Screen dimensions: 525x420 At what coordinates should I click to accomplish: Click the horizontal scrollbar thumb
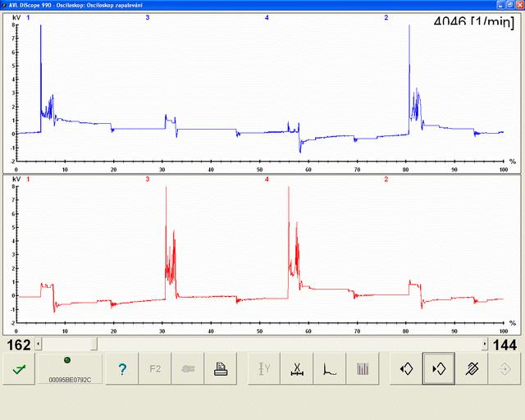pyautogui.click(x=94, y=345)
